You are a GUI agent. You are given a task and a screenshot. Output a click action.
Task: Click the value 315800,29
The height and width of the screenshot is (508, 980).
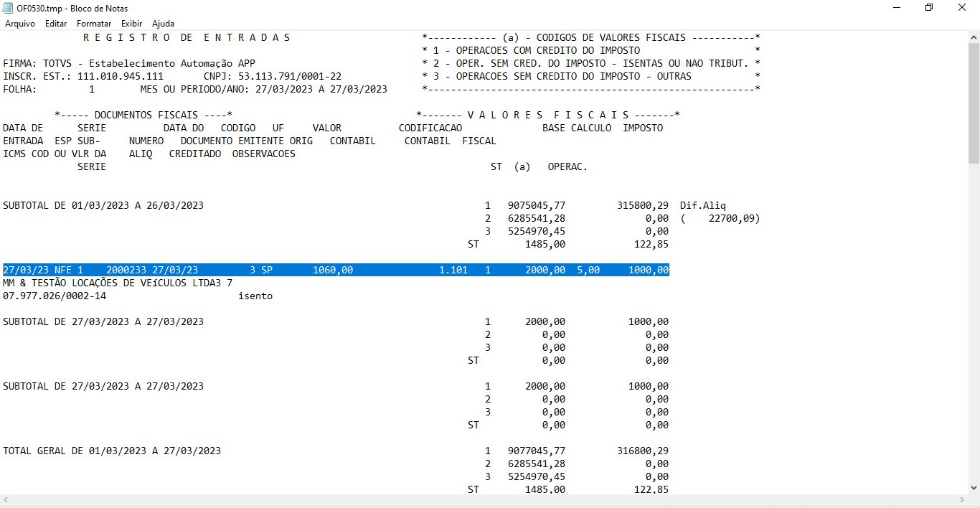[x=643, y=205]
